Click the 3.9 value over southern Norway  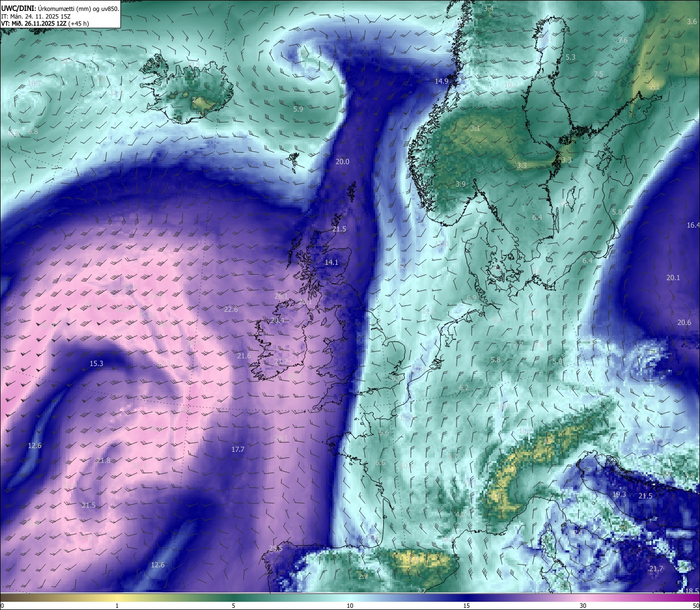(x=460, y=184)
